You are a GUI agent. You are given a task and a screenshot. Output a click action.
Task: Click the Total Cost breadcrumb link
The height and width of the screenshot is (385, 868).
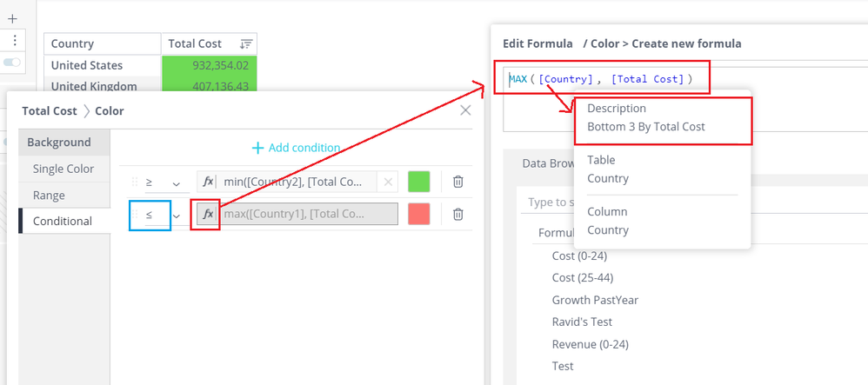(50, 111)
